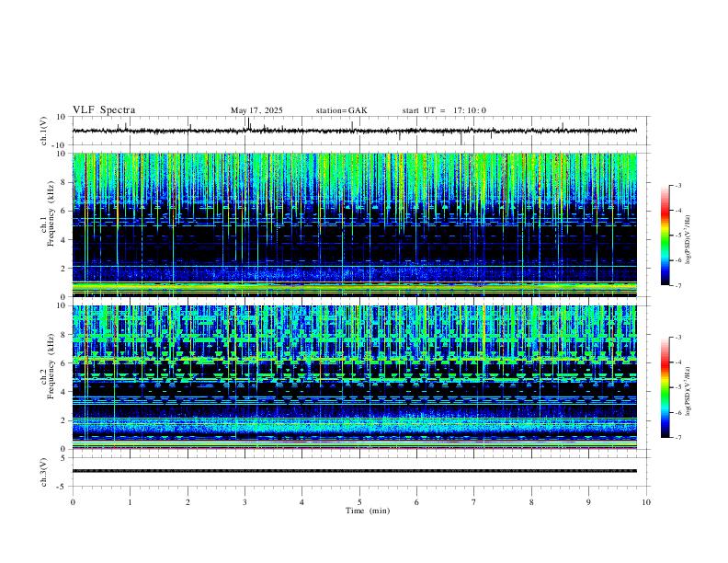
Task: Click the "VLF Spectra" title text
Action: (104, 110)
